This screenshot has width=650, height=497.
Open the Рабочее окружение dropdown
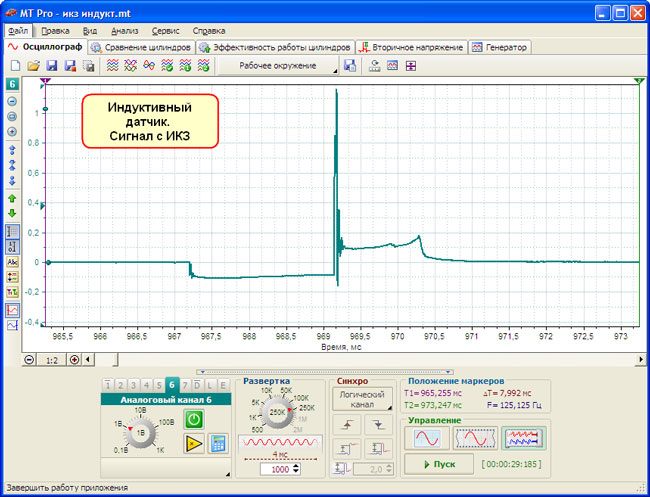(279, 66)
